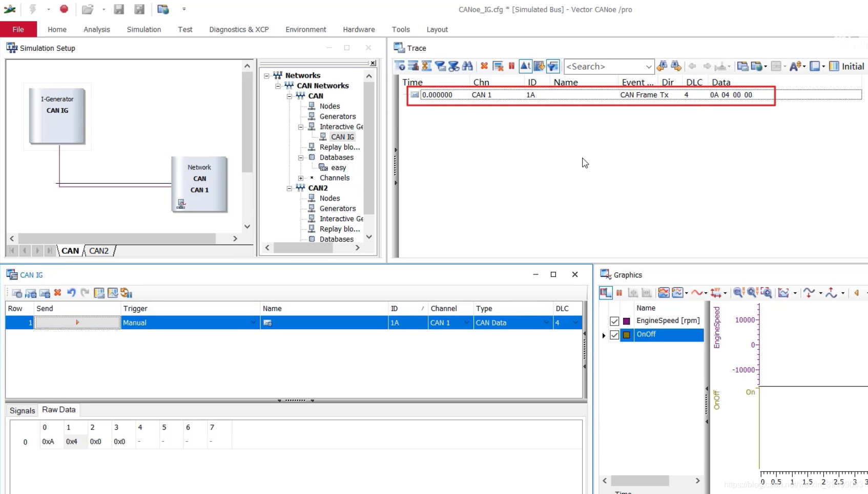The height and width of the screenshot is (494, 868).
Task: Click the OnOff signal name in Graphics legend
Action: [x=646, y=334]
